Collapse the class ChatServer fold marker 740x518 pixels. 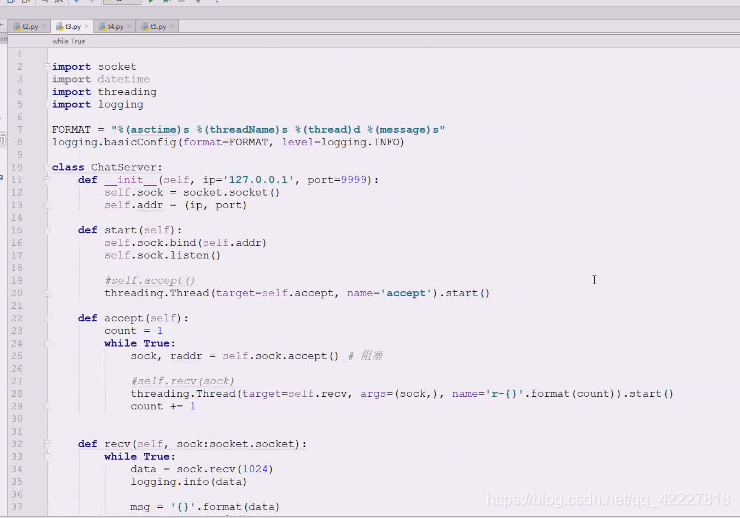click(x=47, y=167)
